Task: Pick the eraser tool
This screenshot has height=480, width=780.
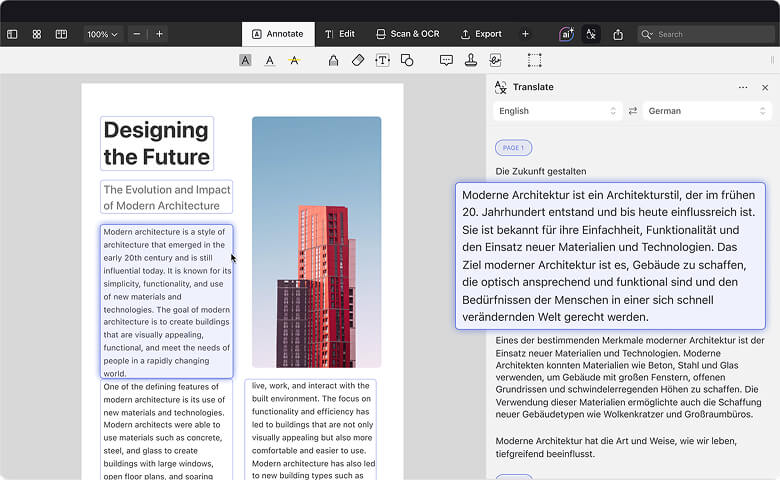Action: click(x=358, y=60)
